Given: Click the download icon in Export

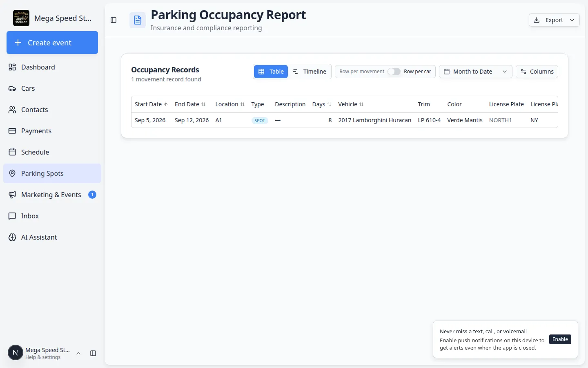Looking at the screenshot, I should tap(537, 20).
